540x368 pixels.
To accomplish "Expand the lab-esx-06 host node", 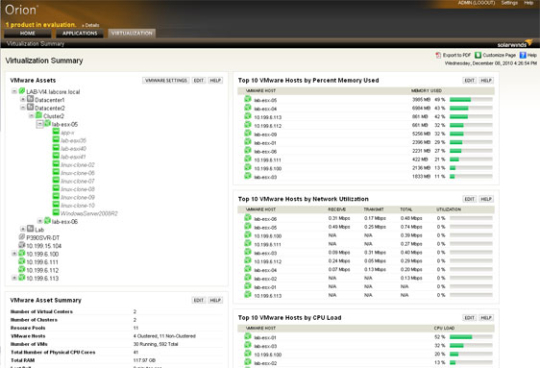I will click(40, 221).
